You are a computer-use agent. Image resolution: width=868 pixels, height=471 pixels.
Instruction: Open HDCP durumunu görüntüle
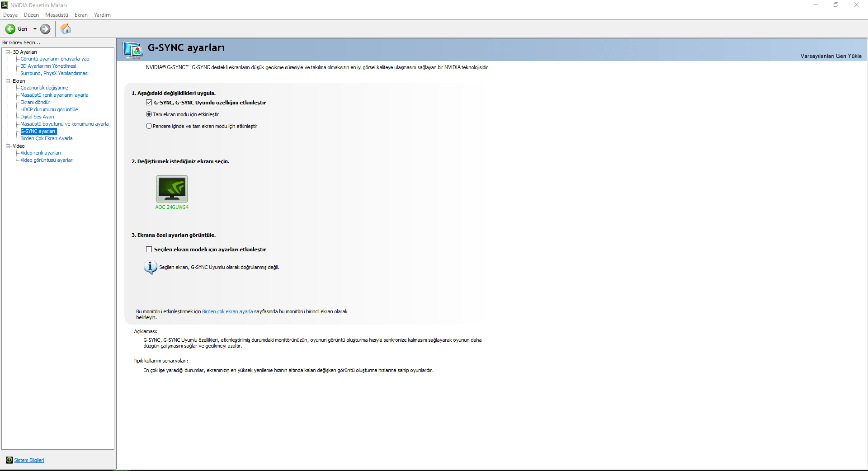(x=49, y=109)
